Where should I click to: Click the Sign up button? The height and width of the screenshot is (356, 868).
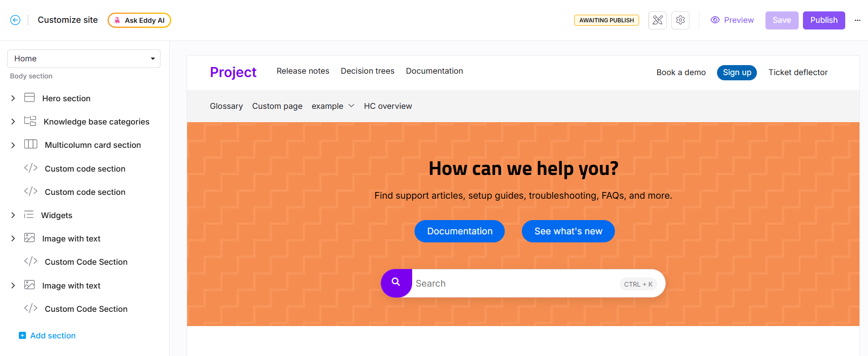click(737, 72)
